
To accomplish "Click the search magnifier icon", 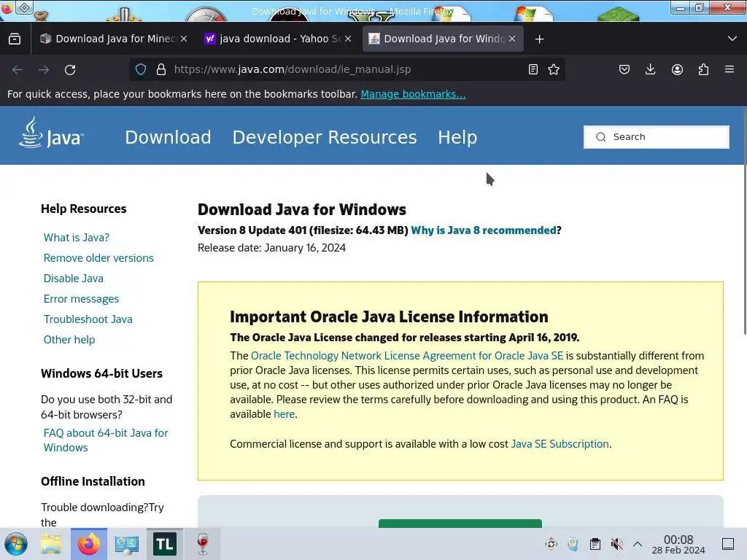I will (x=601, y=137).
